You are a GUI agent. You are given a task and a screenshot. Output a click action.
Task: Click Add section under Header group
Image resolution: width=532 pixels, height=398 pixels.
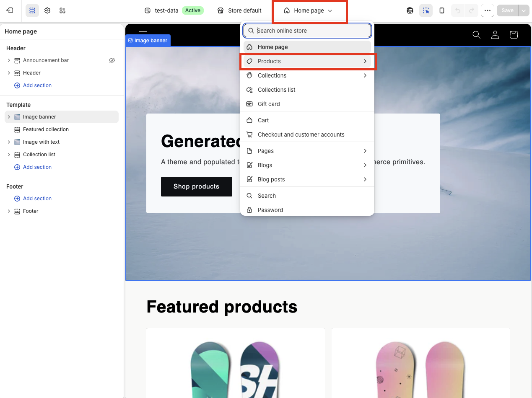click(x=33, y=85)
